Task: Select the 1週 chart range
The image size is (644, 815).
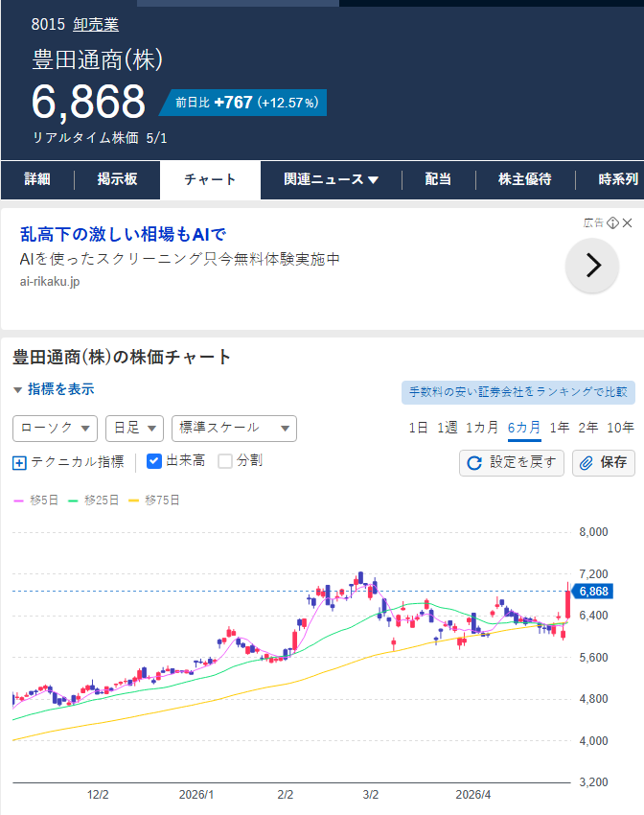Action: tap(448, 428)
